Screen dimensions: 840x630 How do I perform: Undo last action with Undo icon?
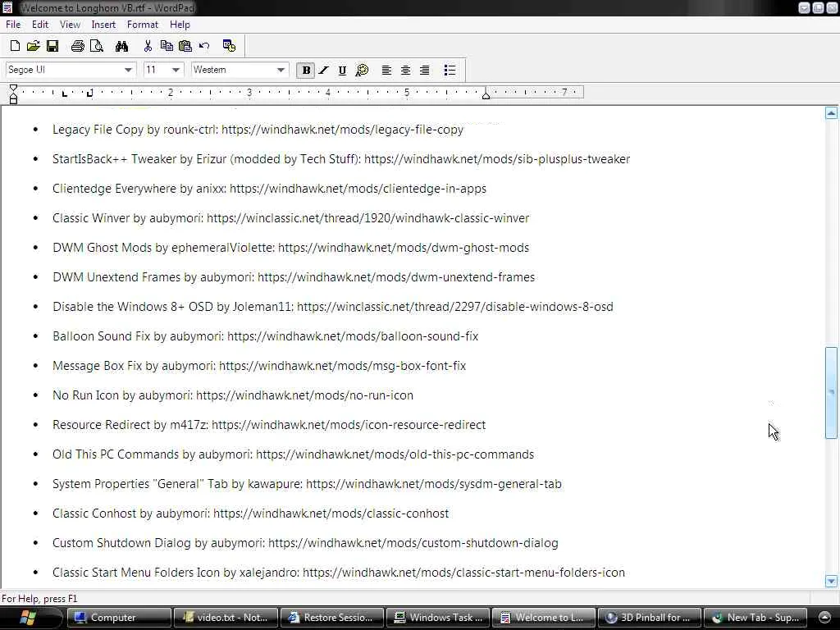coord(204,46)
